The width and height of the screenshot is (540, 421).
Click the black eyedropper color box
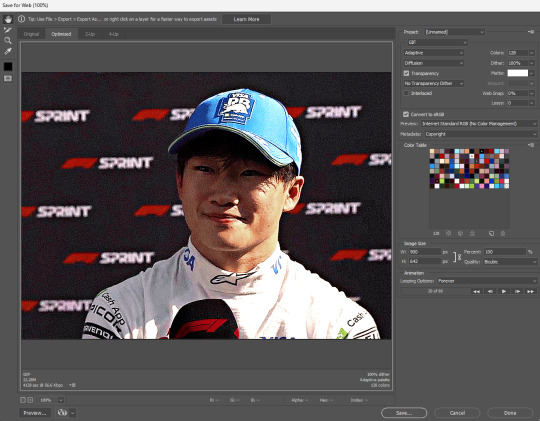click(8, 66)
